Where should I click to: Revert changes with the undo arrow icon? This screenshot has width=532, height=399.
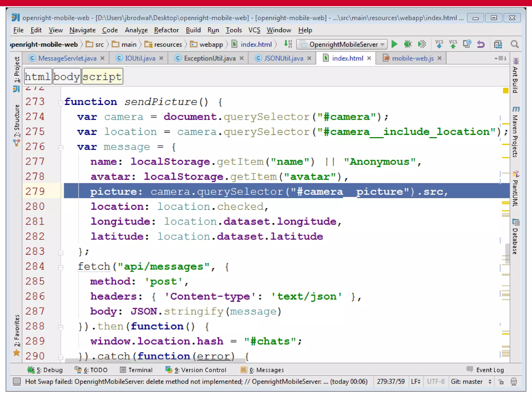pyautogui.click(x=481, y=44)
